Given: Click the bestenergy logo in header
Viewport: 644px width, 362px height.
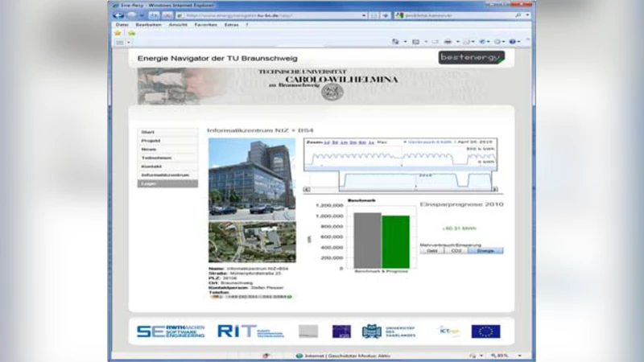Looking at the screenshot, I should pyautogui.click(x=471, y=58).
